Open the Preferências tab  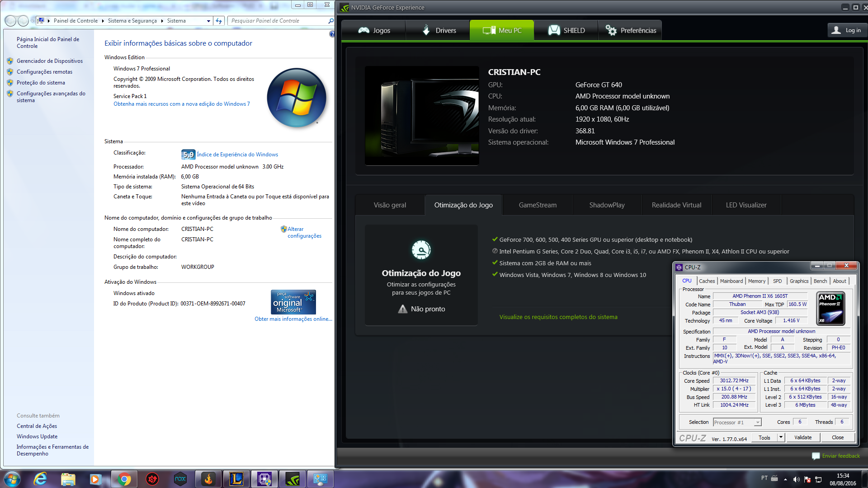tap(630, 30)
